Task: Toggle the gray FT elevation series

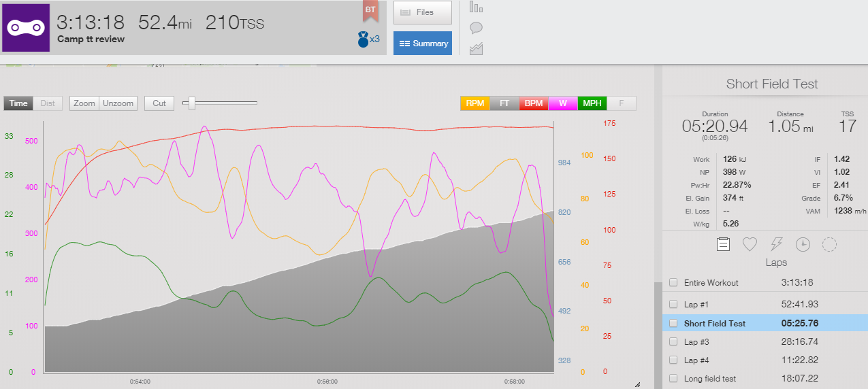Action: 504,103
